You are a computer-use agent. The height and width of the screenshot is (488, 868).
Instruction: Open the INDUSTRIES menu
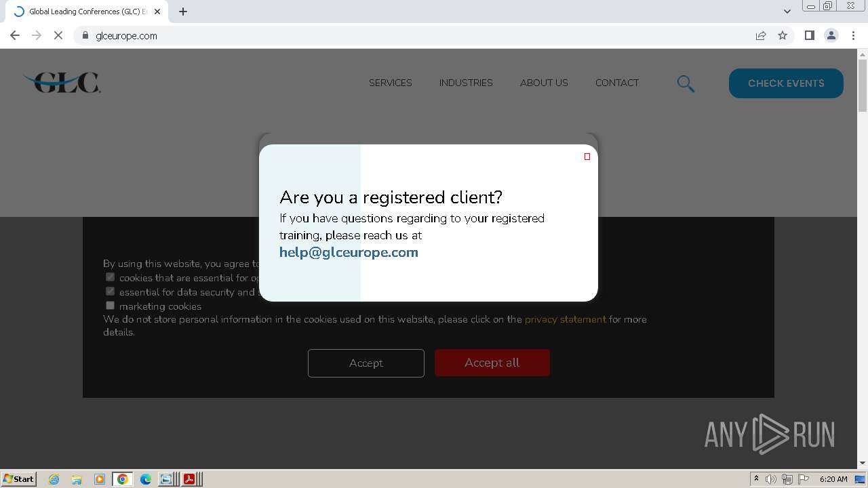(466, 83)
